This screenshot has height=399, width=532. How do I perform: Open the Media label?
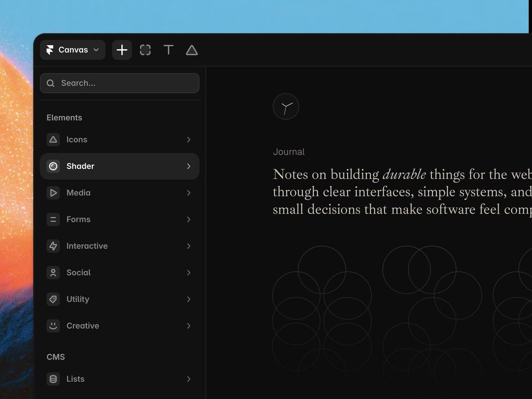click(78, 193)
